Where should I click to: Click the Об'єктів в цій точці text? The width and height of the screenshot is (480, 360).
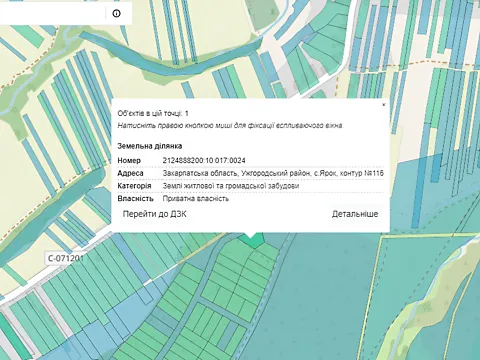pyautogui.click(x=153, y=113)
